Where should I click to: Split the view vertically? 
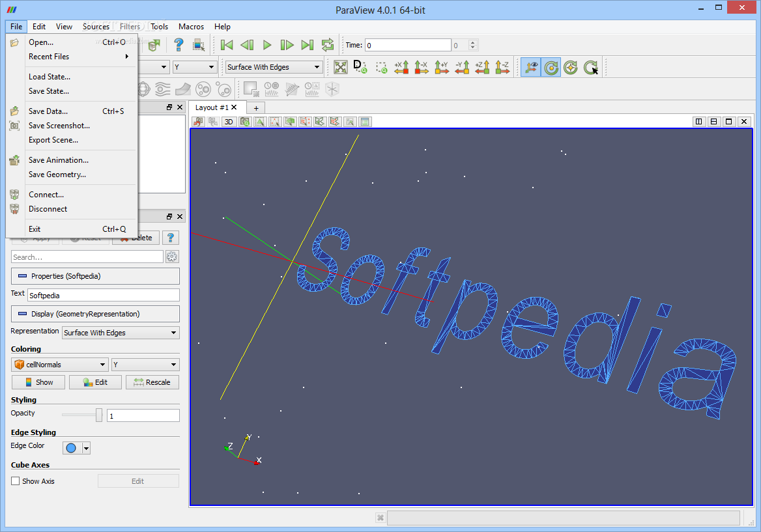coord(714,122)
